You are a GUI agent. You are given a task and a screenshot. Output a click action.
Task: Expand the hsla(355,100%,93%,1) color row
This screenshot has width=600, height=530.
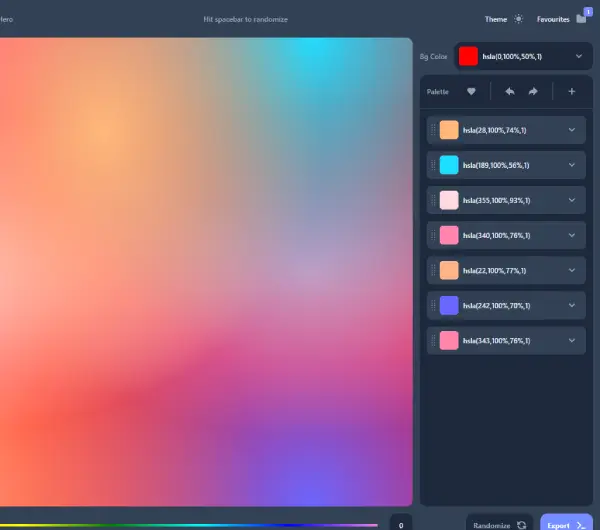pos(572,200)
